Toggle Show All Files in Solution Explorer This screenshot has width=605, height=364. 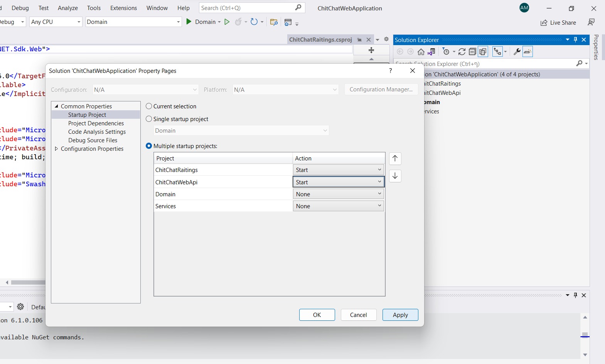point(483,52)
